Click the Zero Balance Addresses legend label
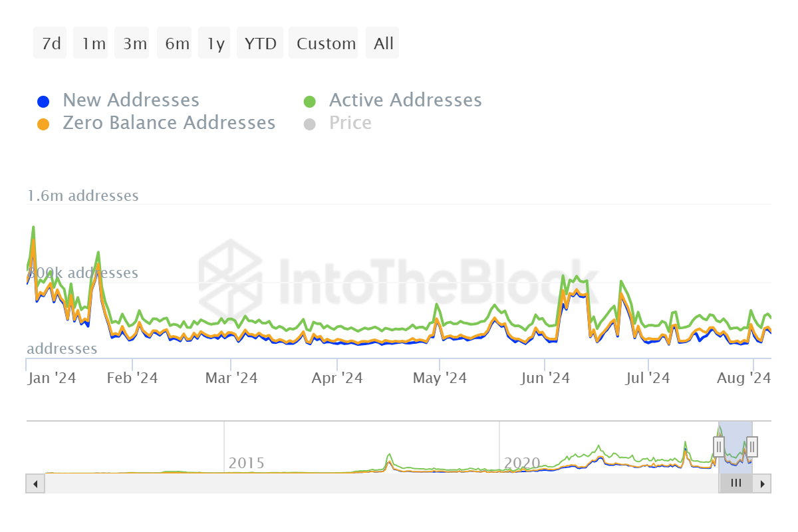This screenshot has height=532, width=798. [169, 123]
